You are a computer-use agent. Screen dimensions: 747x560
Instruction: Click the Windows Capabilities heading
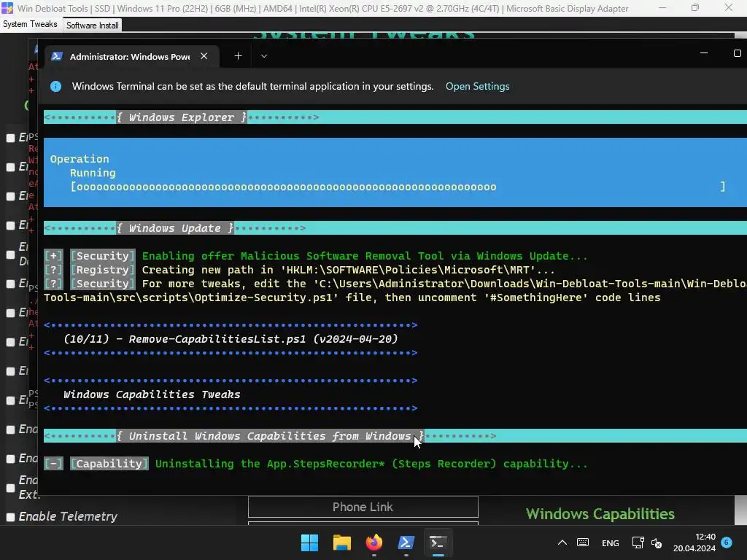point(600,514)
